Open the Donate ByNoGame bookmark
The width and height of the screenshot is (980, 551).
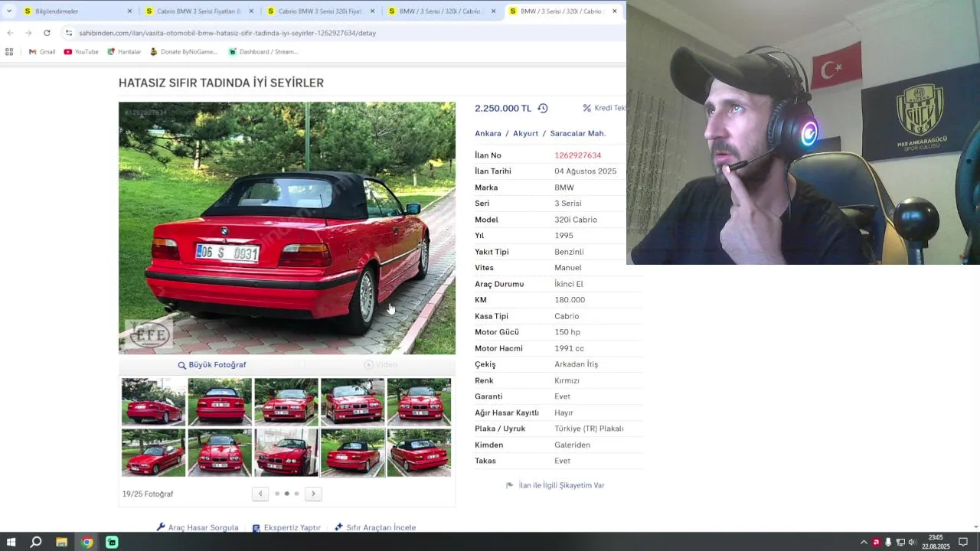pos(184,52)
